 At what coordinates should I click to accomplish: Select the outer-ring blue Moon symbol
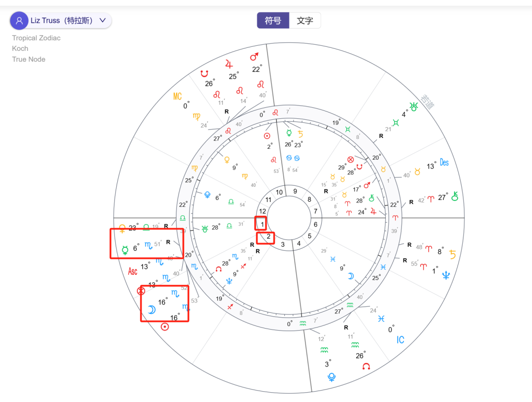(151, 309)
